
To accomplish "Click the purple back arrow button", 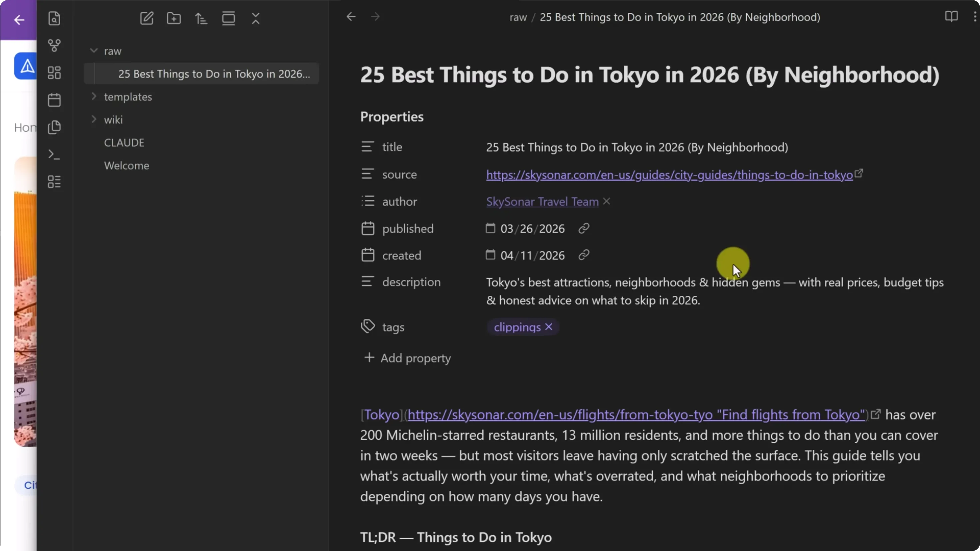I will point(19,20).
